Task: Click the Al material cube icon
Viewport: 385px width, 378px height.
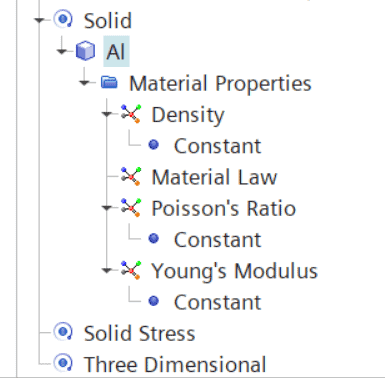Action: [85, 51]
